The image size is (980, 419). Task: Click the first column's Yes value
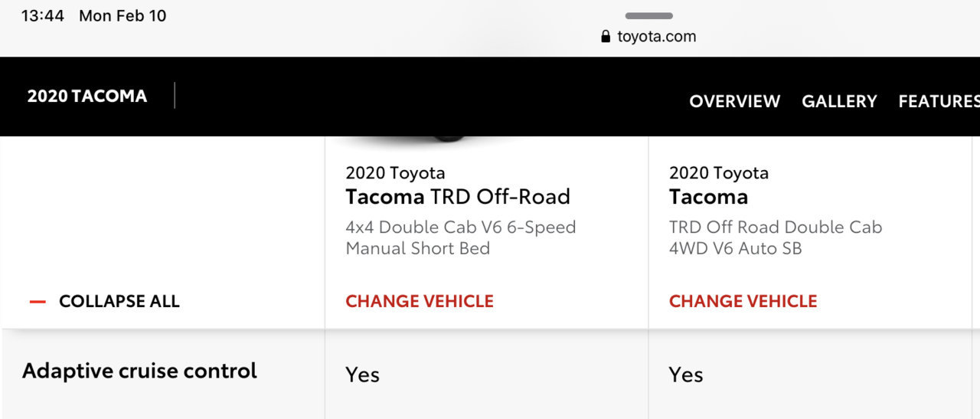(363, 375)
